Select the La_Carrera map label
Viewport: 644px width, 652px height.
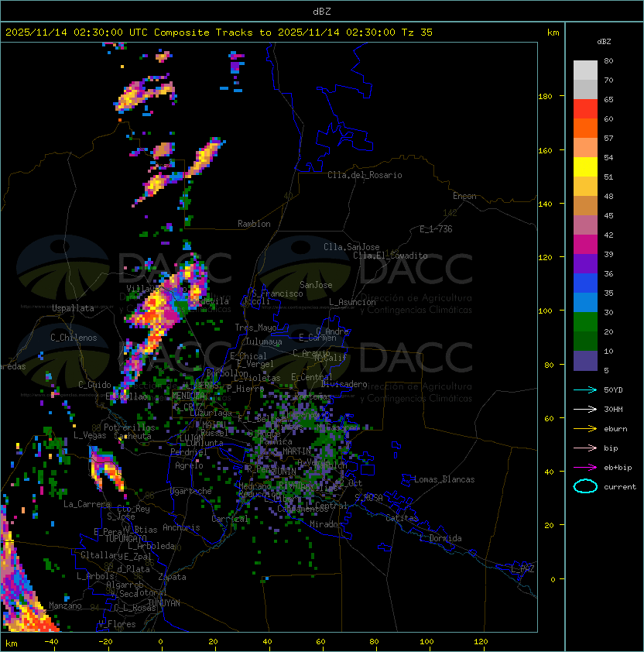click(x=87, y=504)
